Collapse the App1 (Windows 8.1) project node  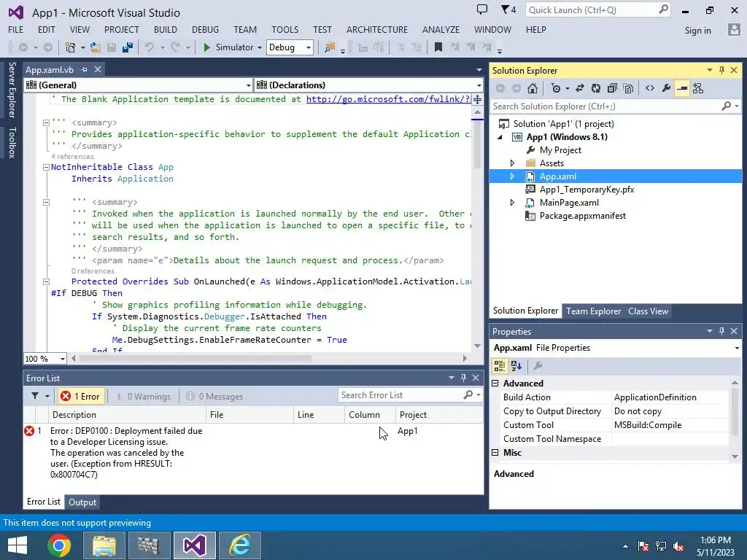tap(500, 138)
